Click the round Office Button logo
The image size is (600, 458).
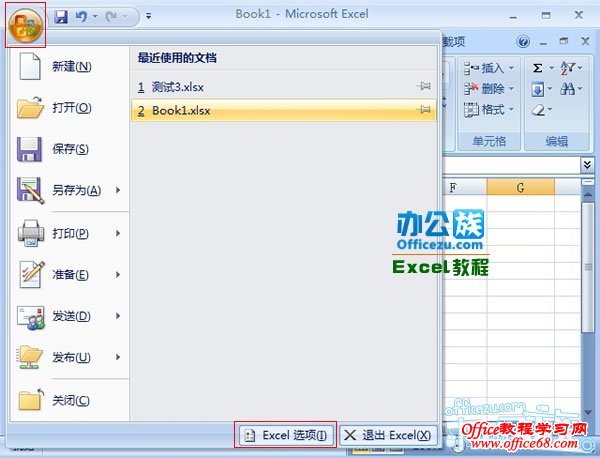pos(26,25)
